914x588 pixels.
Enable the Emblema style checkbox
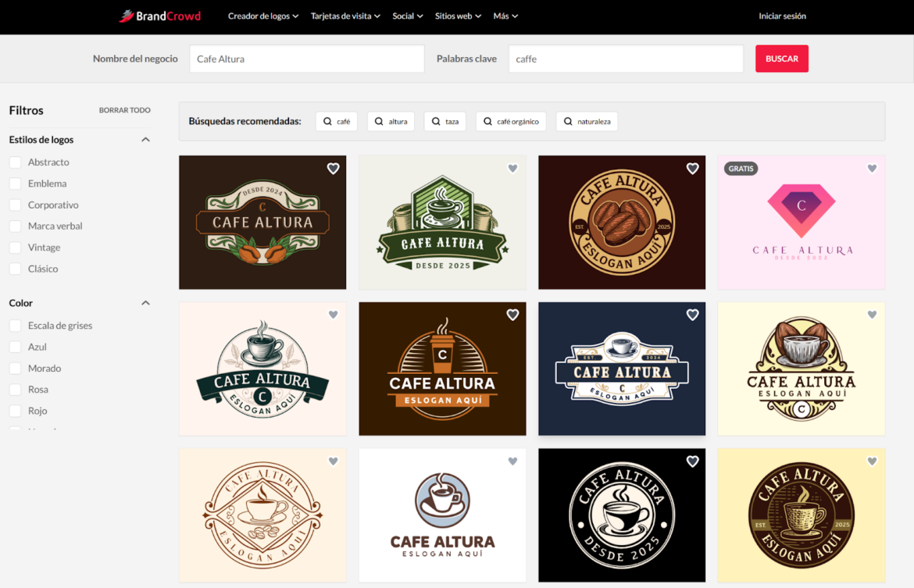click(13, 183)
